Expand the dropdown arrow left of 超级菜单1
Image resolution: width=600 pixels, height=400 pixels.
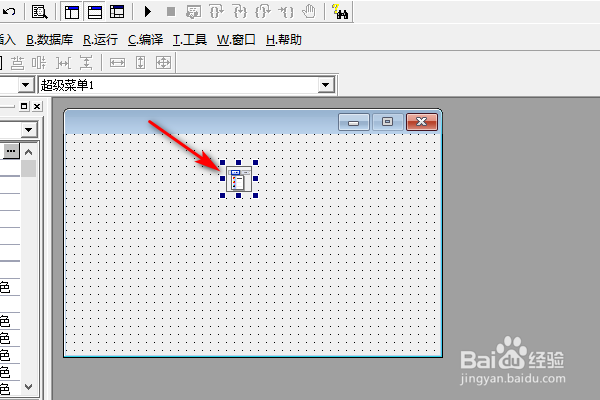tap(26, 85)
